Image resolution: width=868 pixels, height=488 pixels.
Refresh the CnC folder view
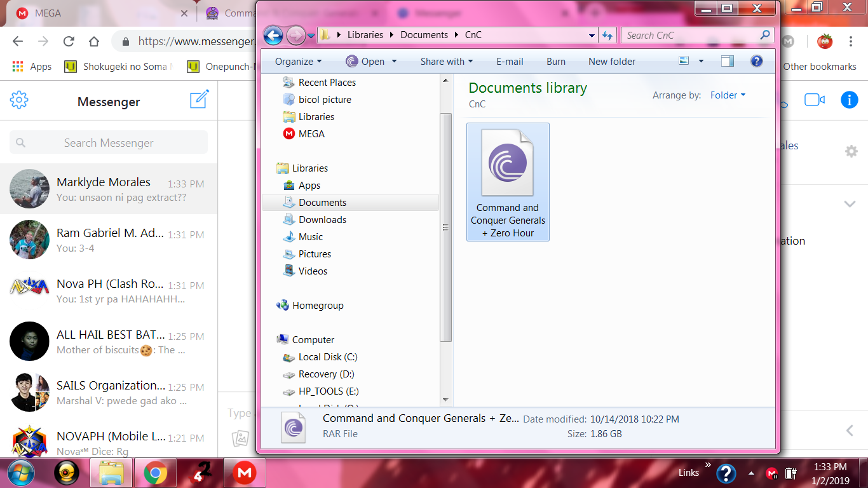(x=607, y=35)
